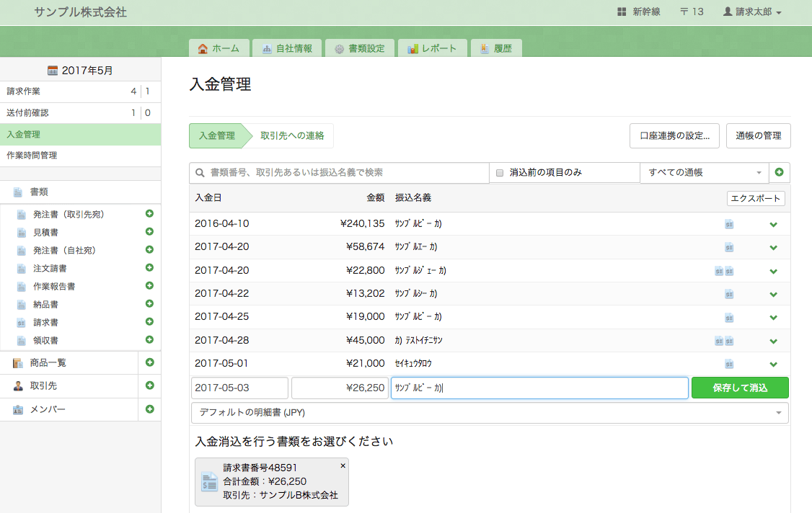Open the 商品一覧 sidebar section
The height and width of the screenshot is (513, 812).
click(69, 363)
